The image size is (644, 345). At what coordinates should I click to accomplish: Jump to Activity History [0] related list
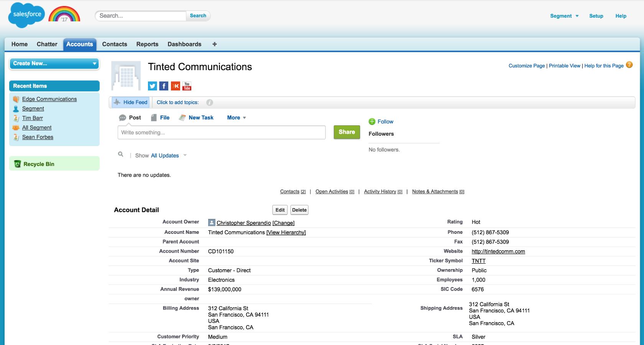tap(383, 192)
